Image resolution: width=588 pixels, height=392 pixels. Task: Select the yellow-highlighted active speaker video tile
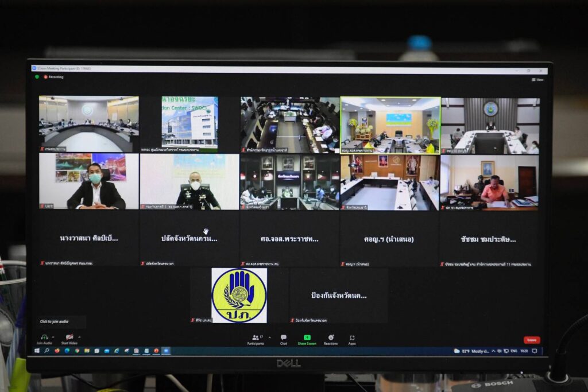(390, 125)
